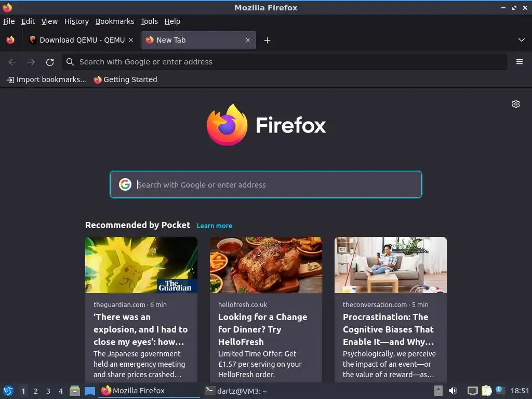
Task: Click the magnifier icon in address bar
Action: point(70,62)
